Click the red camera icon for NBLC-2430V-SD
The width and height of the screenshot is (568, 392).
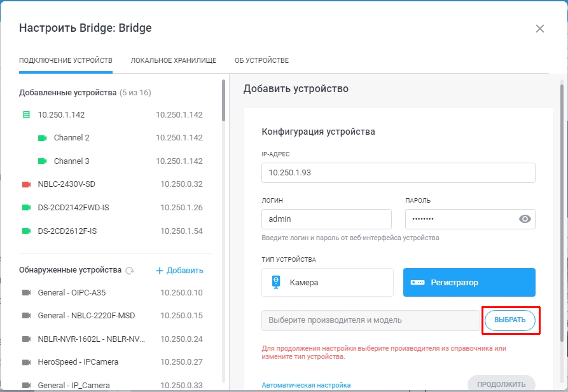pyautogui.click(x=27, y=184)
